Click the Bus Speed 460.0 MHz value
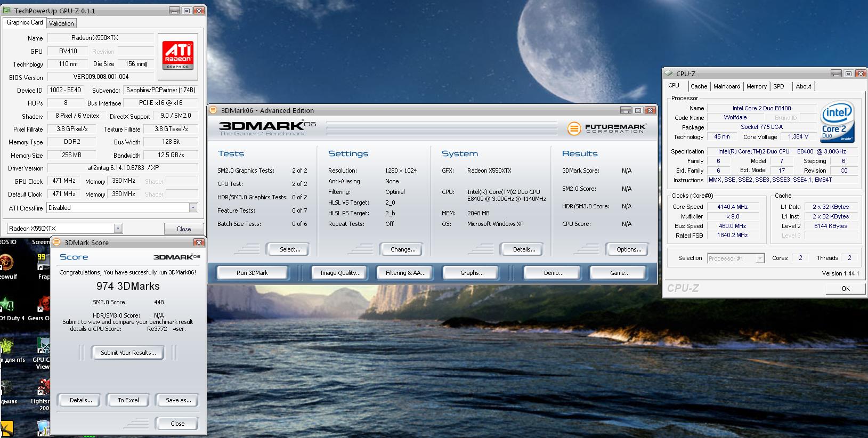 pos(732,226)
